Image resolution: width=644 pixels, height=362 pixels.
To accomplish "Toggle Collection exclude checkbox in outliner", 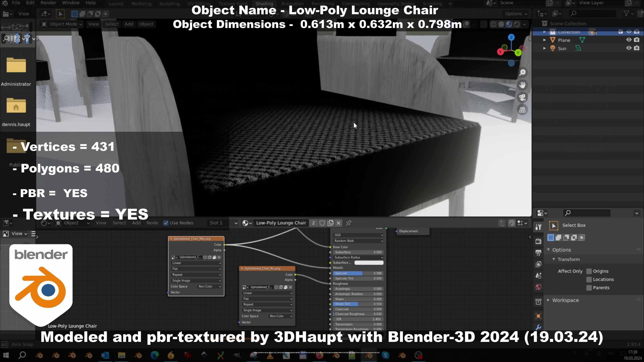I will 621,32.
